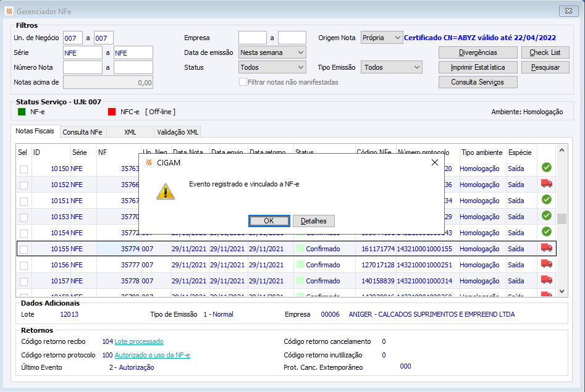
Task: Click the green check icon in row 10154
Action: [x=546, y=231]
